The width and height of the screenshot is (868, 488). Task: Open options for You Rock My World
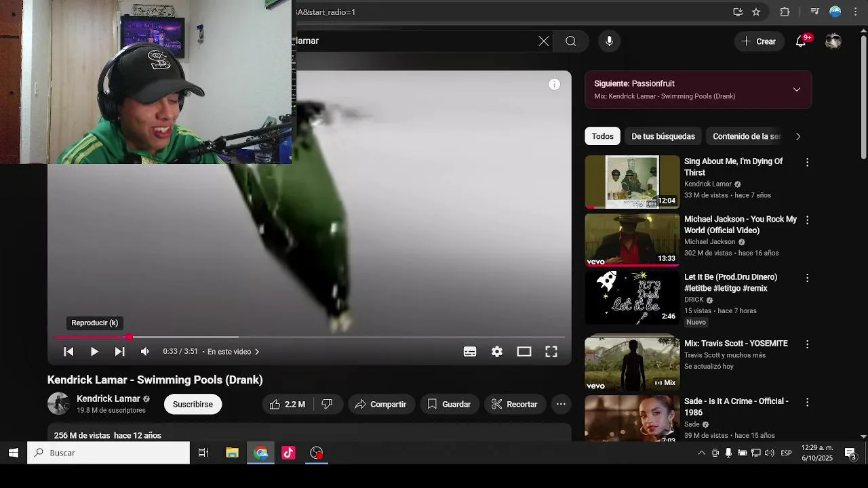tap(807, 220)
